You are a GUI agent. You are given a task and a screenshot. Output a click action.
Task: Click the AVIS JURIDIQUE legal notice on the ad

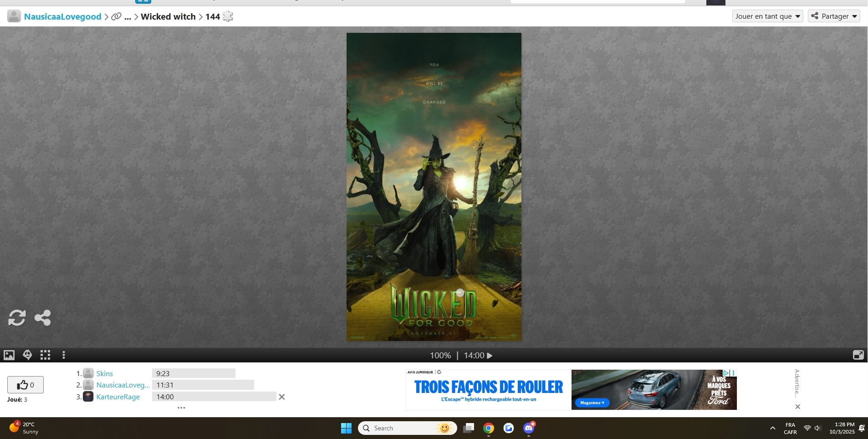pyautogui.click(x=420, y=372)
